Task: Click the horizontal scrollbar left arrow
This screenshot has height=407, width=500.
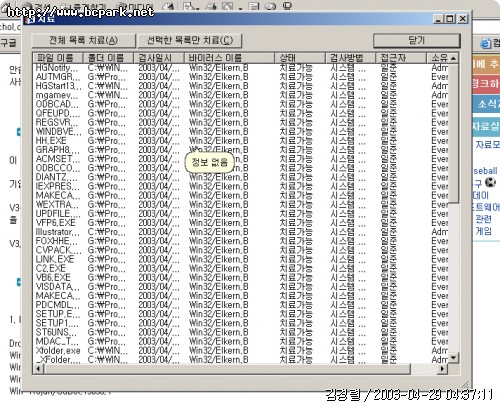Action: (38, 369)
